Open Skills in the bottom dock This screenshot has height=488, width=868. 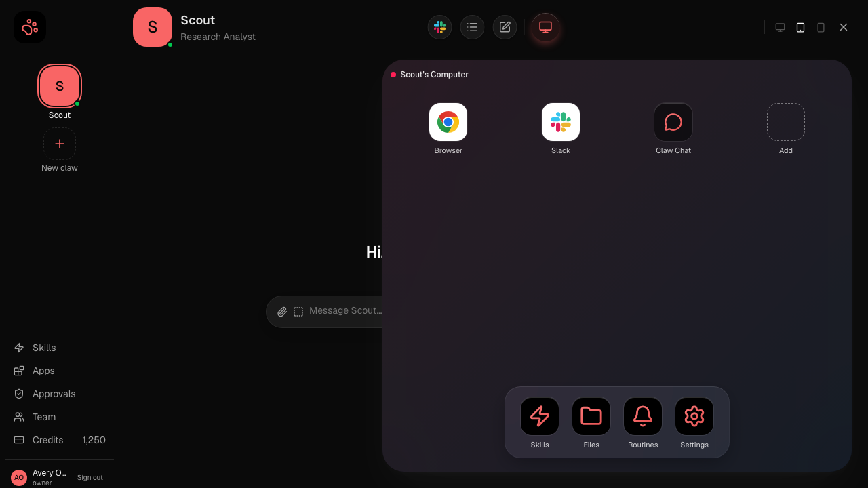coord(540,416)
